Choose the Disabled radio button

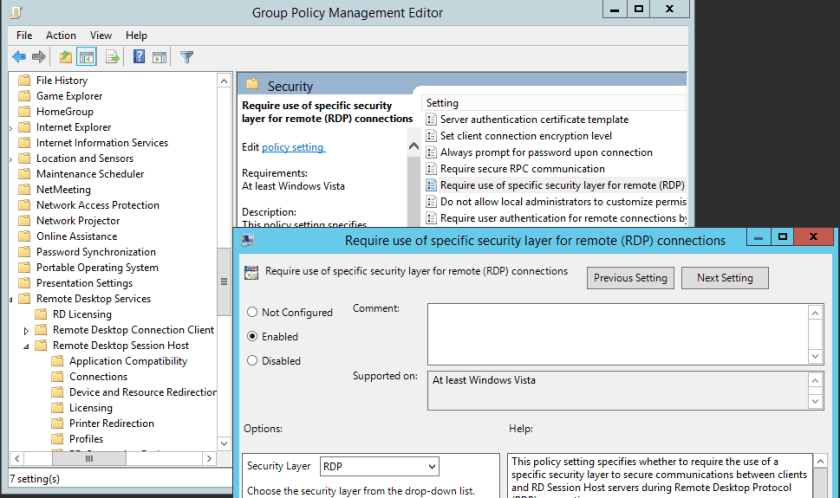(x=252, y=361)
